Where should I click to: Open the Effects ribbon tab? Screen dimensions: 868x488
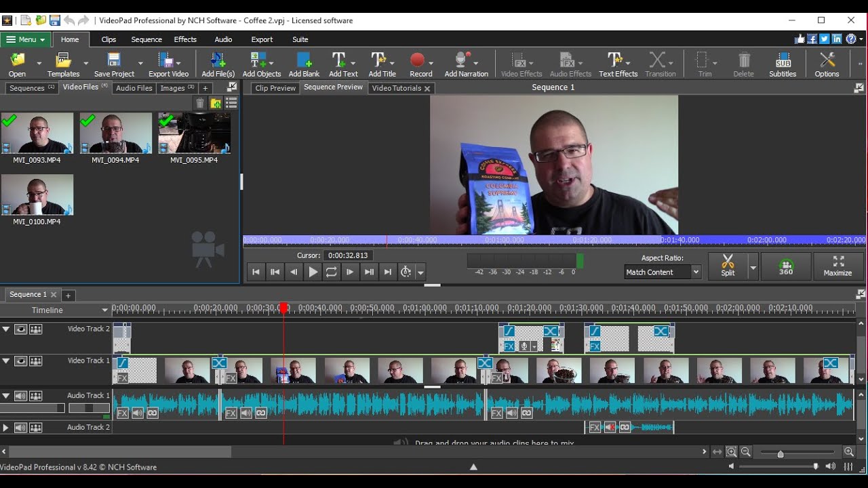click(185, 39)
